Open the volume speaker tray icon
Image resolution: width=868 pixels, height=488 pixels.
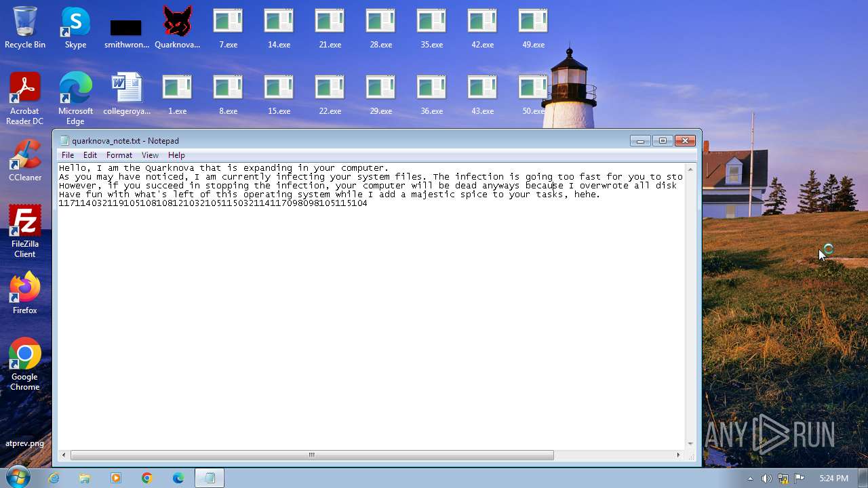click(x=766, y=479)
